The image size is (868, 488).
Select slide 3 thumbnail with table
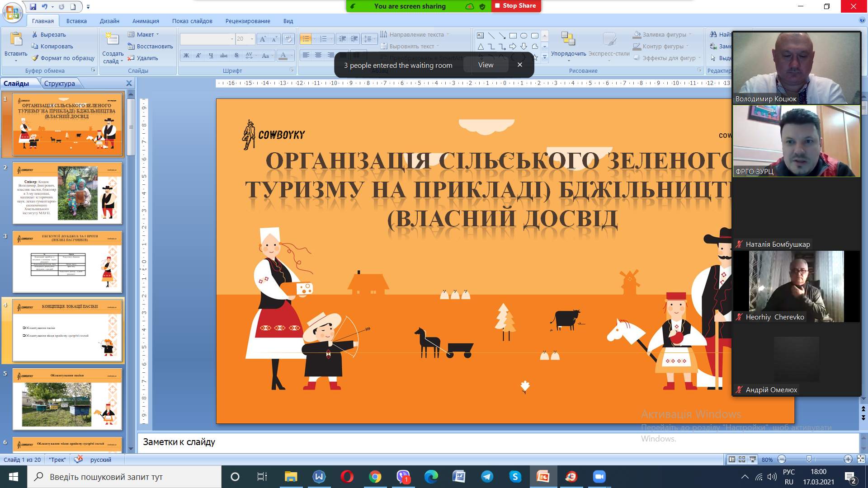pyautogui.click(x=67, y=262)
